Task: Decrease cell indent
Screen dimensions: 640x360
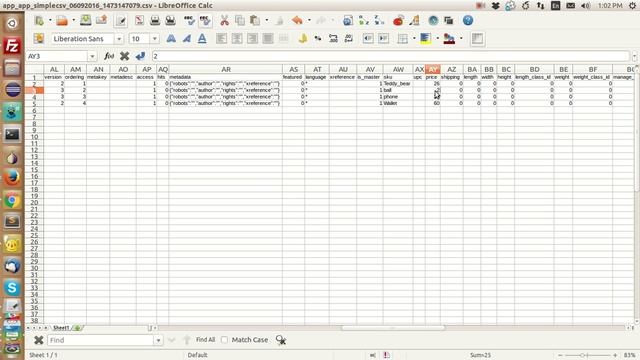Action: tap(368, 39)
